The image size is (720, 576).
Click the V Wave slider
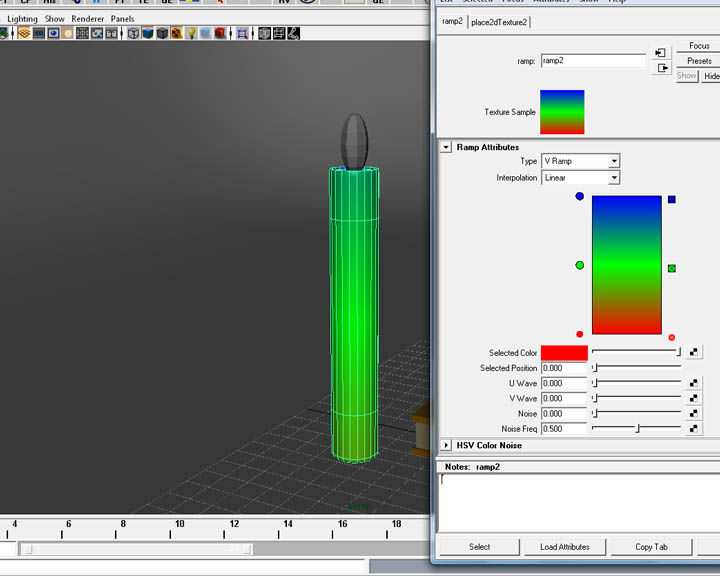point(636,397)
